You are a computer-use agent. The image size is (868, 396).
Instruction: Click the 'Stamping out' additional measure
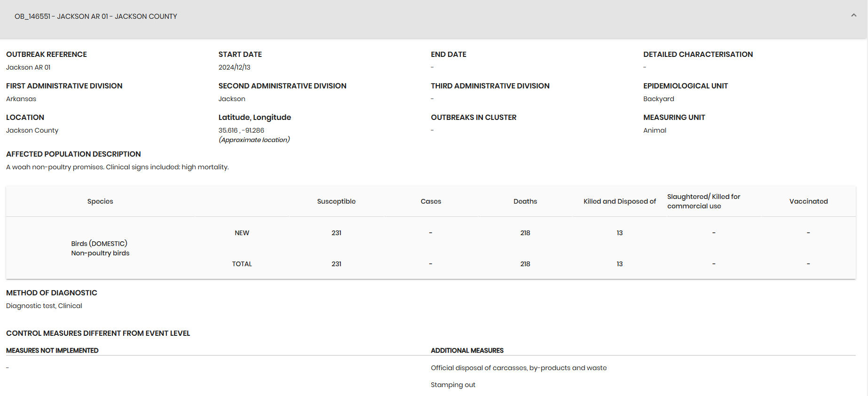pos(453,385)
